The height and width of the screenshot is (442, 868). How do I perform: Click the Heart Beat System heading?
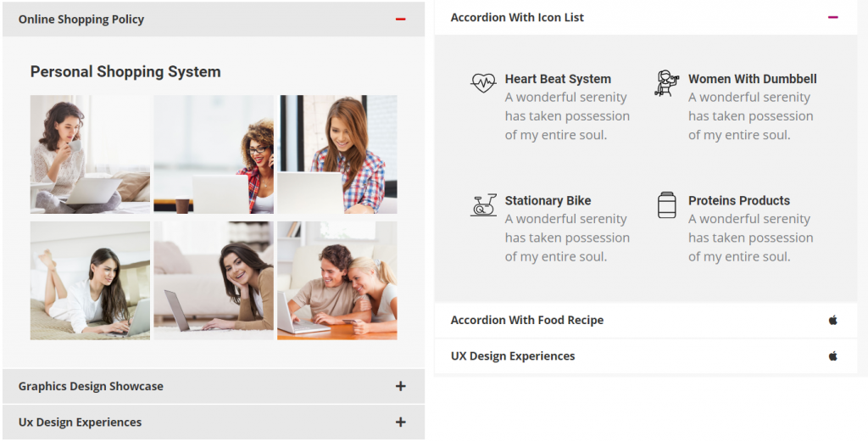click(558, 79)
